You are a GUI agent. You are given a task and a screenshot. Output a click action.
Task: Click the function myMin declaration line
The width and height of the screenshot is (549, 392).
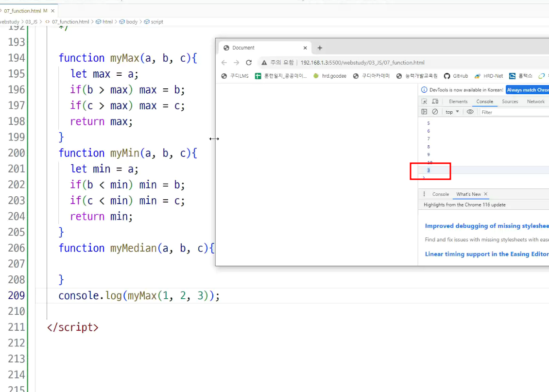(x=128, y=153)
